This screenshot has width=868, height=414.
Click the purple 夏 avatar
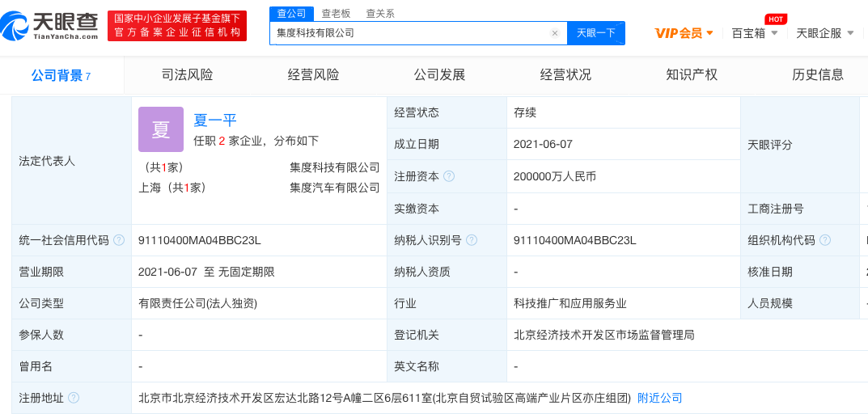pos(161,129)
